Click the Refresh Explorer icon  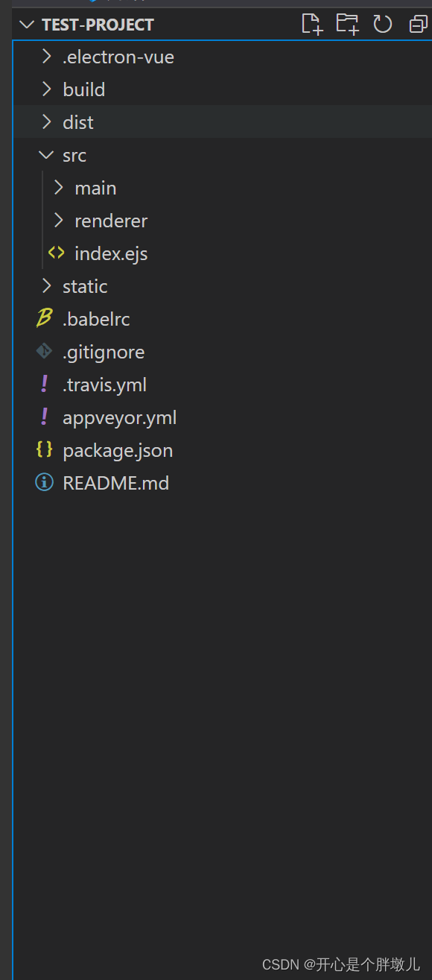click(382, 24)
